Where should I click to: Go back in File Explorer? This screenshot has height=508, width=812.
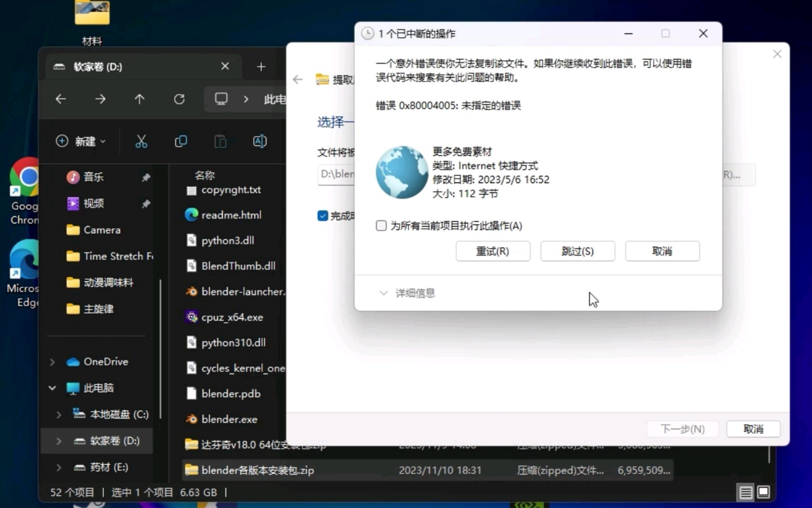61,99
